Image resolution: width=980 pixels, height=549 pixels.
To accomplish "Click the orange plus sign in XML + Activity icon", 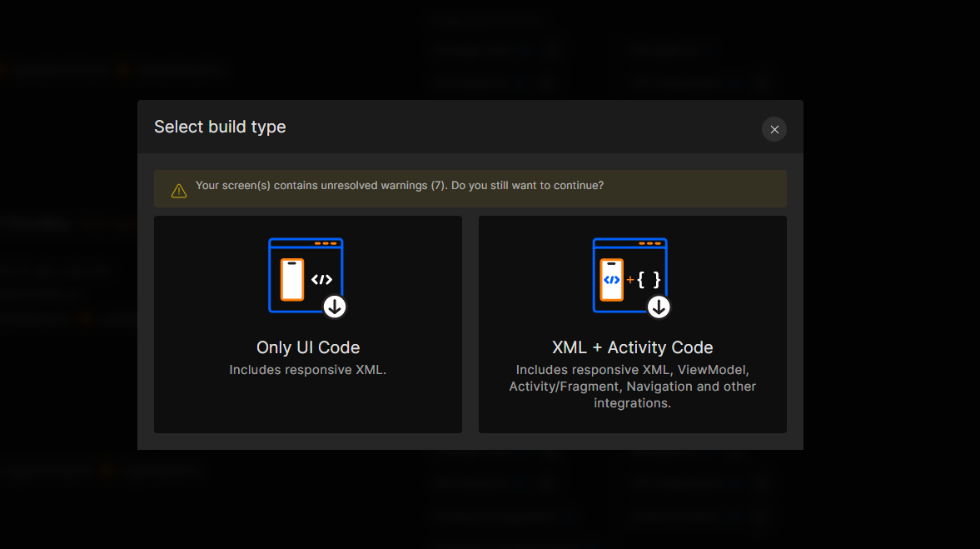I will click(630, 280).
